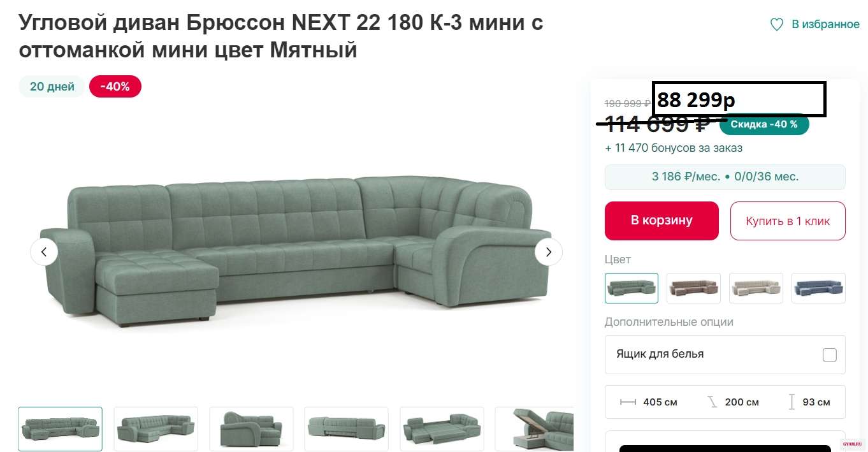Open thumbnail showing sofa side view
This screenshot has width=868, height=452.
click(x=251, y=429)
